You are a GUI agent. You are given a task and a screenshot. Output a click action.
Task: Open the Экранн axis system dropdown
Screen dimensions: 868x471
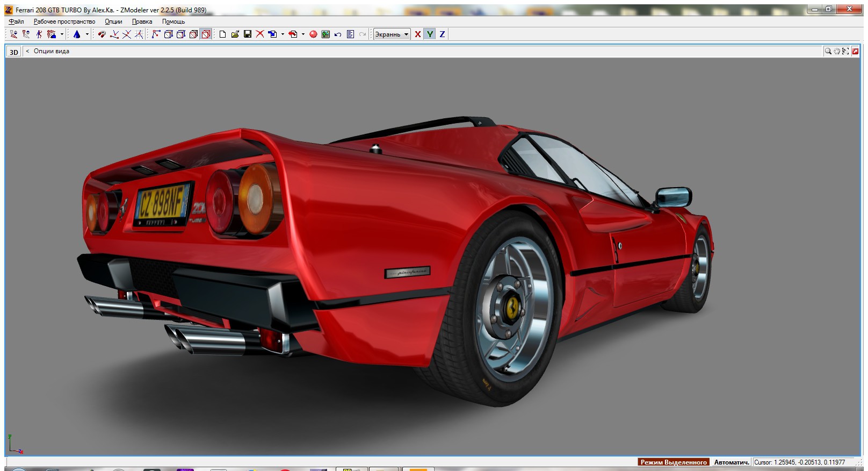tap(392, 34)
